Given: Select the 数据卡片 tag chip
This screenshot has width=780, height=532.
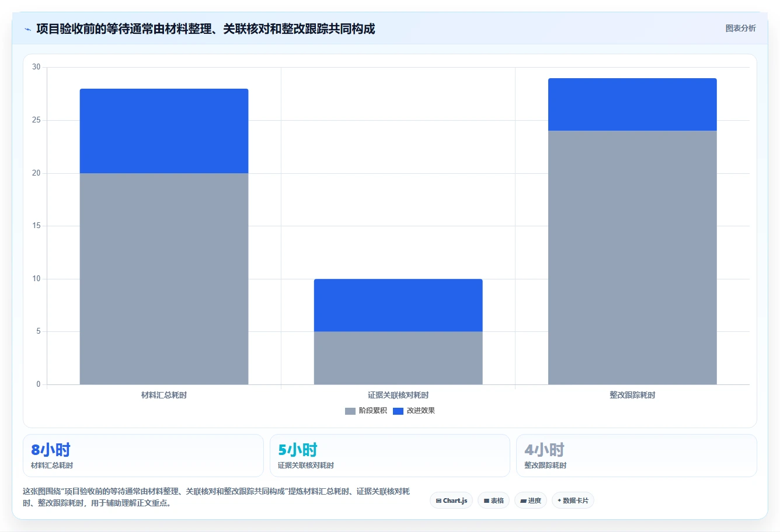Looking at the screenshot, I should pos(573,501).
